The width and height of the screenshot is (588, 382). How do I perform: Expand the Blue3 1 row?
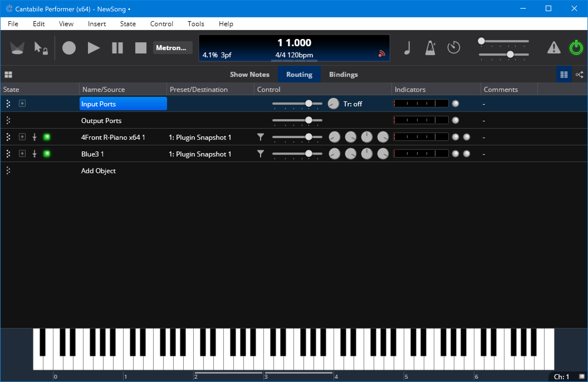point(22,154)
